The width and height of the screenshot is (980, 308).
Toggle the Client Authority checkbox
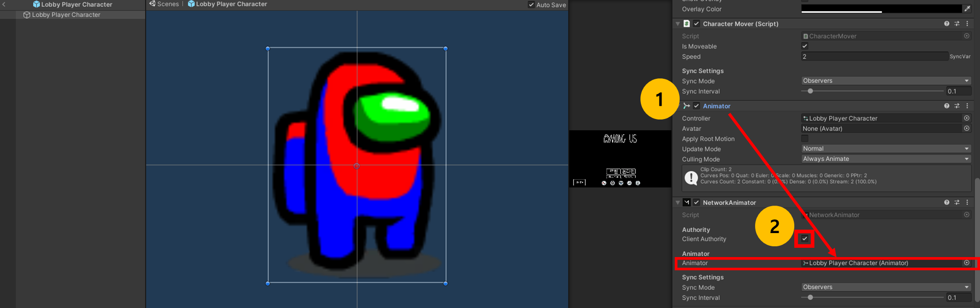(x=805, y=238)
